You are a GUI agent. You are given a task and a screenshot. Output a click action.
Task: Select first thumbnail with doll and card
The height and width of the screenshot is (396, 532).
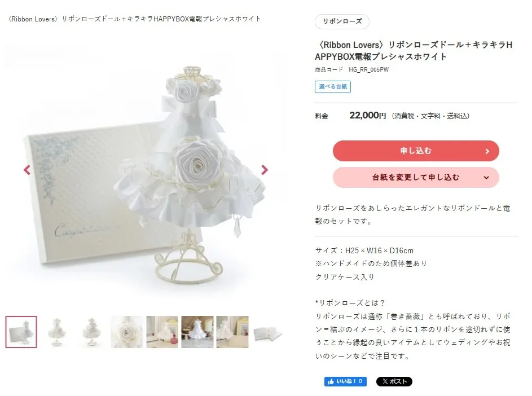[x=21, y=332]
